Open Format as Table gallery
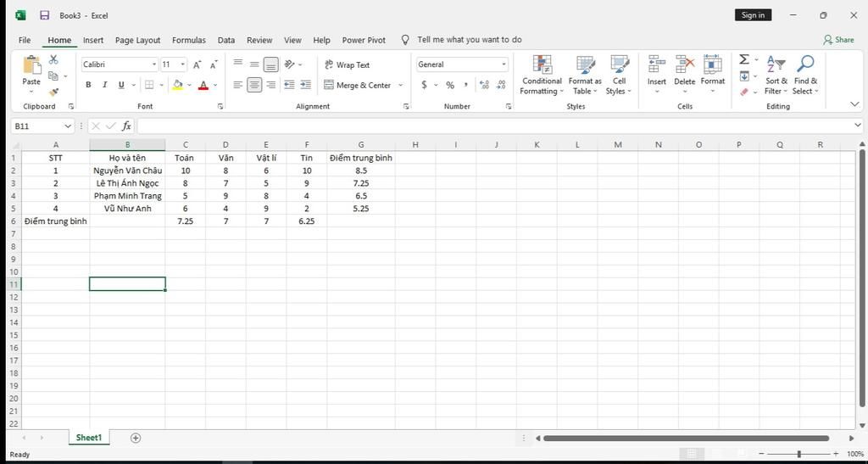868x464 pixels. (585, 75)
